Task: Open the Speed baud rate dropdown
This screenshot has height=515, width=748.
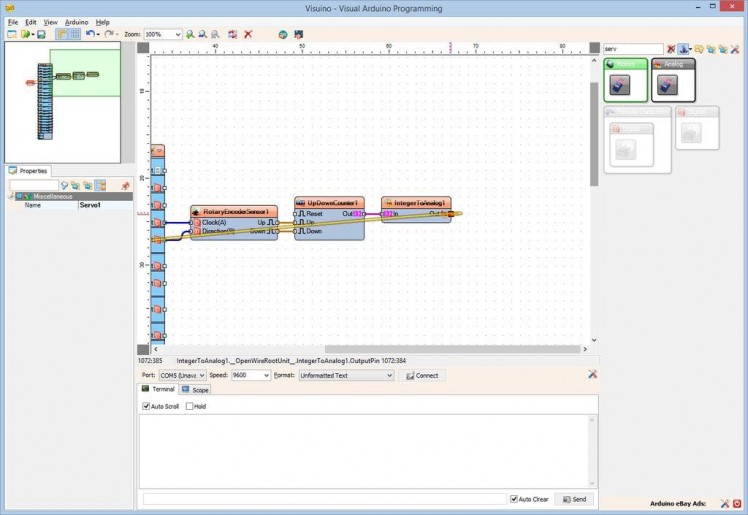Action: tap(265, 375)
